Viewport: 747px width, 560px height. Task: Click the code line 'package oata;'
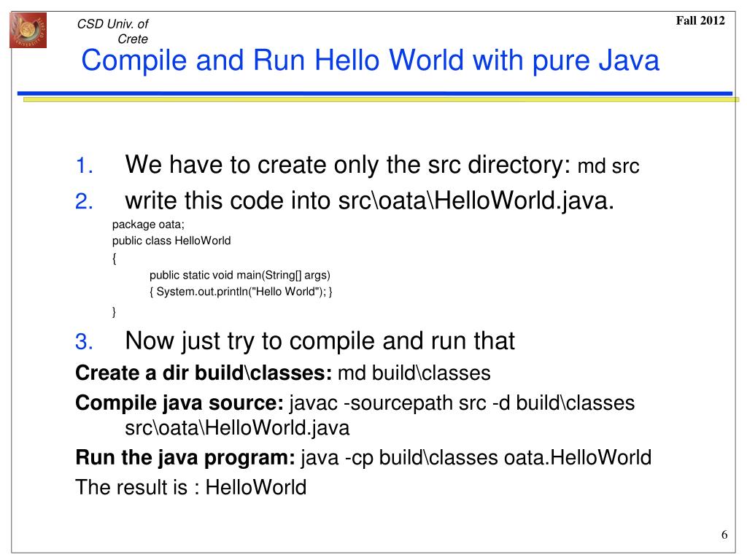point(148,225)
